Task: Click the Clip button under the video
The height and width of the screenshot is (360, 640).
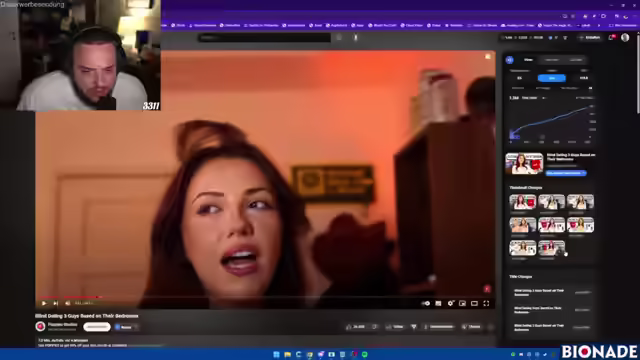Action: pyautogui.click(x=471, y=327)
